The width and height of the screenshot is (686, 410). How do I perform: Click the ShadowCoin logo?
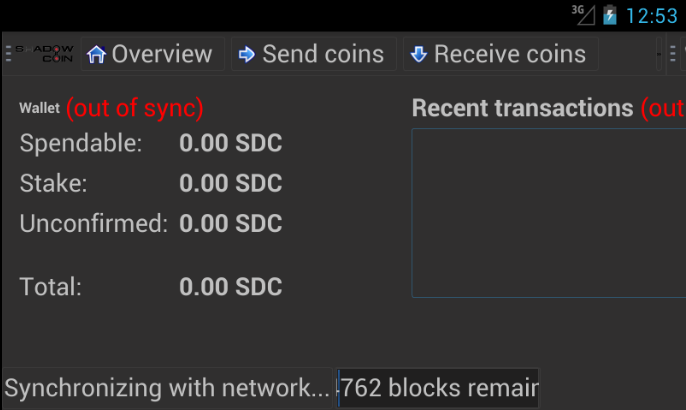point(45,53)
